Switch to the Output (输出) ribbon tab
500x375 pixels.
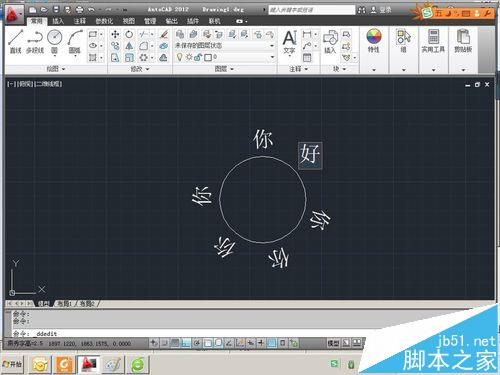[171, 21]
